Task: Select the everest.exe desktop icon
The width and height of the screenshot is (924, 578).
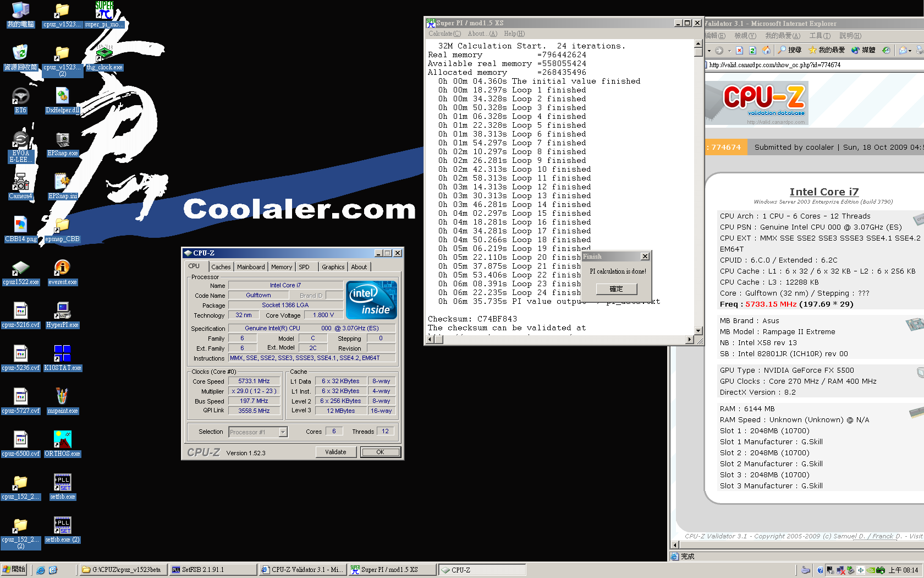Action: point(63,272)
